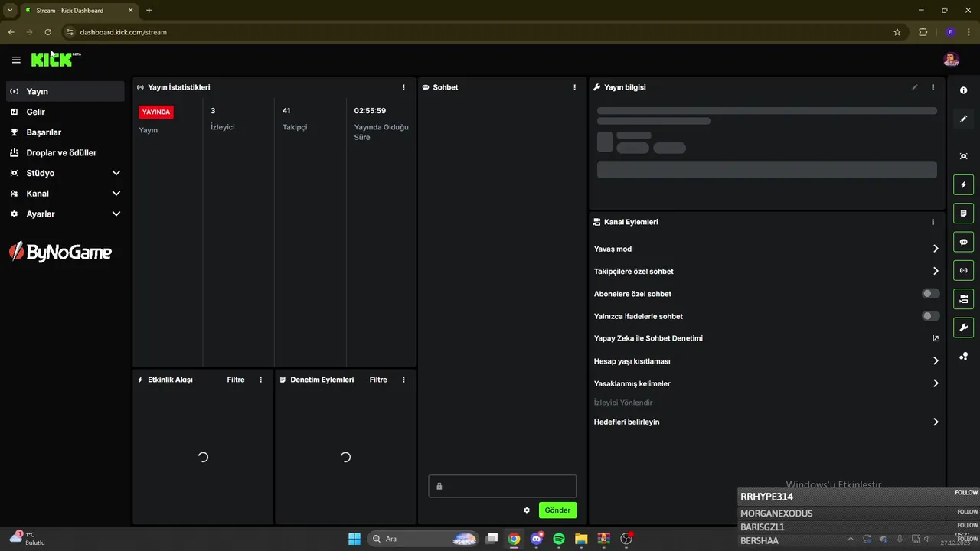Go to Droplar ve ödüller in sidebar
This screenshot has width=980, height=551.
click(65, 152)
